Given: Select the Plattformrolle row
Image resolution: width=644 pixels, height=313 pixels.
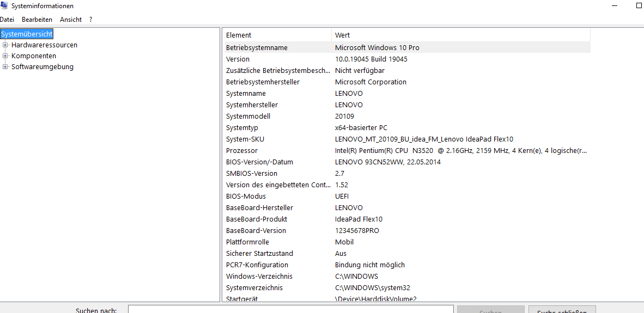Looking at the screenshot, I should [x=408, y=242].
